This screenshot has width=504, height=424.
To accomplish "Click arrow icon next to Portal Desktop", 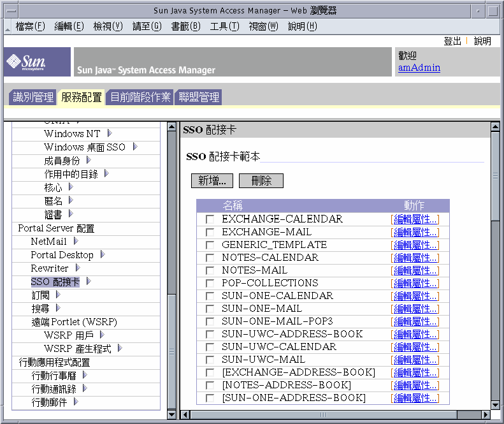I will coord(103,254).
